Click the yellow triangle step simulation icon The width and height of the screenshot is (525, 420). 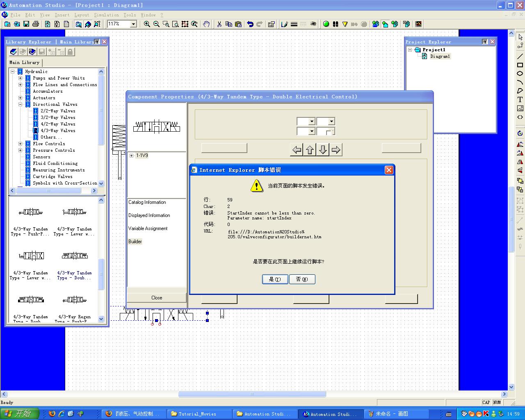(x=345, y=24)
